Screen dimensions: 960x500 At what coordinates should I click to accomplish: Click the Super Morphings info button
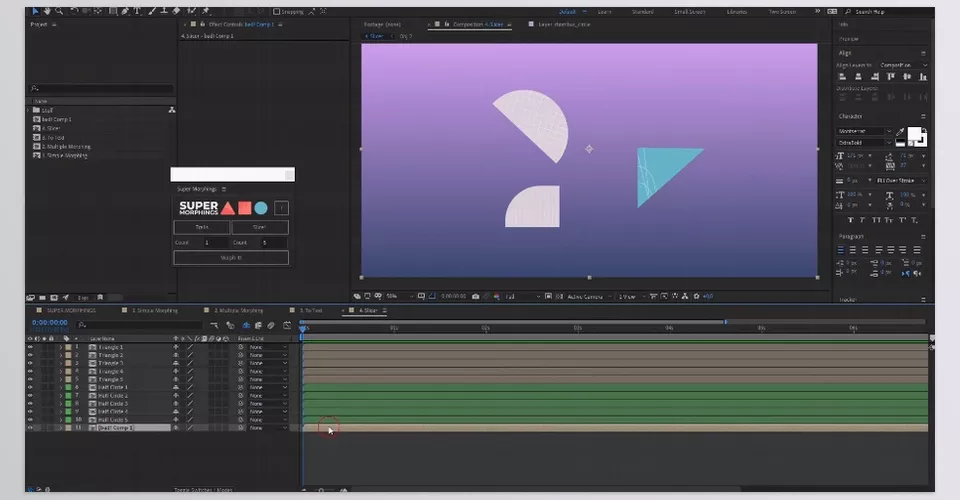pos(281,208)
